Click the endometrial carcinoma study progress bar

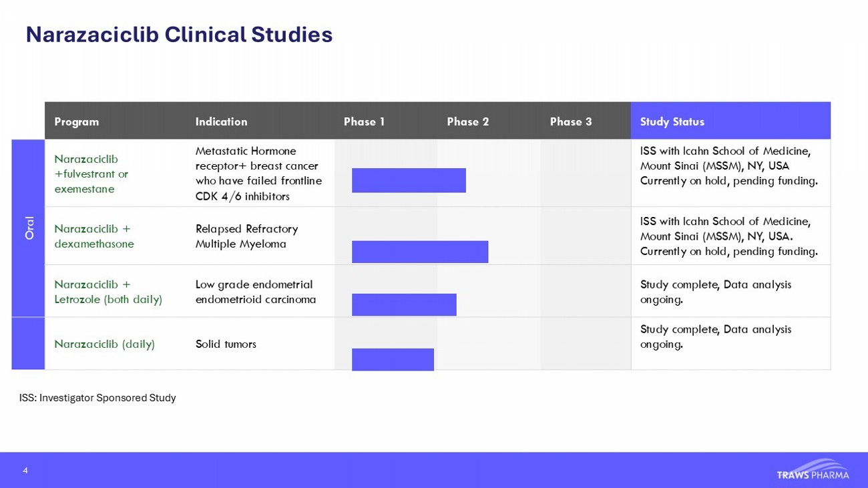click(x=404, y=304)
